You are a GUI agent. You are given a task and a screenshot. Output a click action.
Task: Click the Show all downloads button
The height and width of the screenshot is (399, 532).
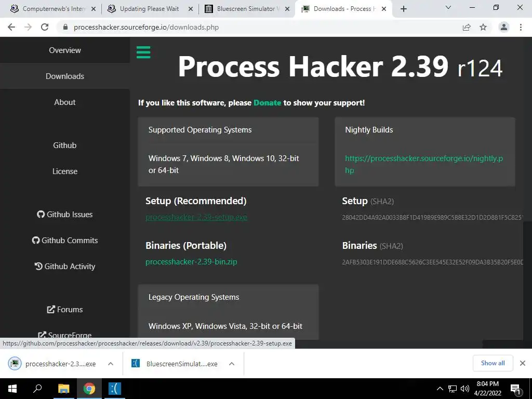click(x=493, y=363)
